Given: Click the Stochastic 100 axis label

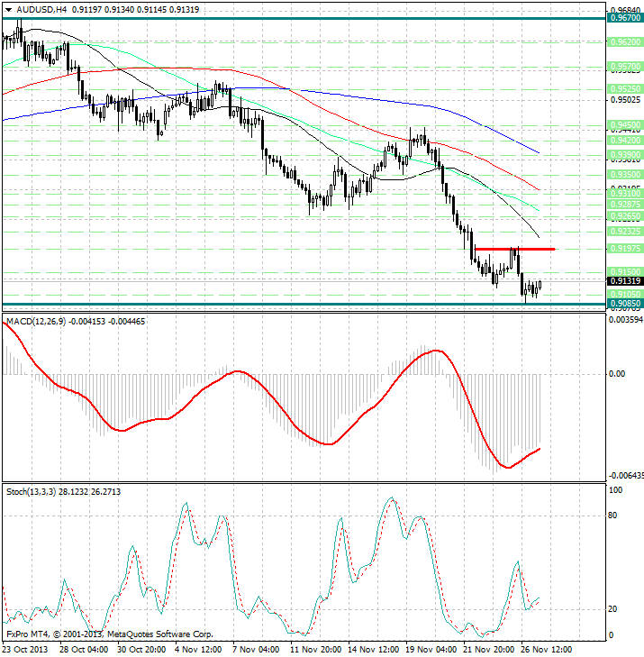Looking at the screenshot, I should click(615, 489).
